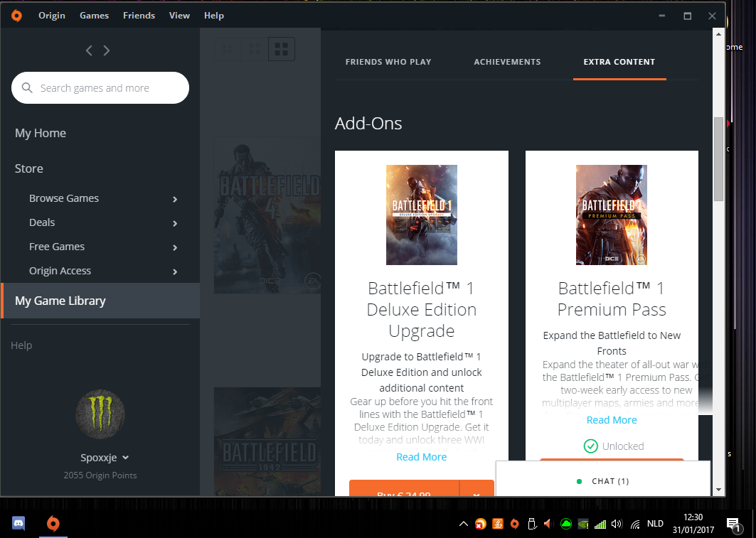
Task: Switch to the Achievements tab
Action: coord(507,62)
